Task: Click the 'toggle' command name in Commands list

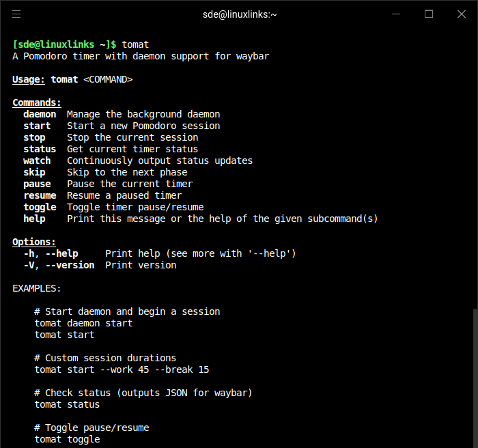Action: 40,207
